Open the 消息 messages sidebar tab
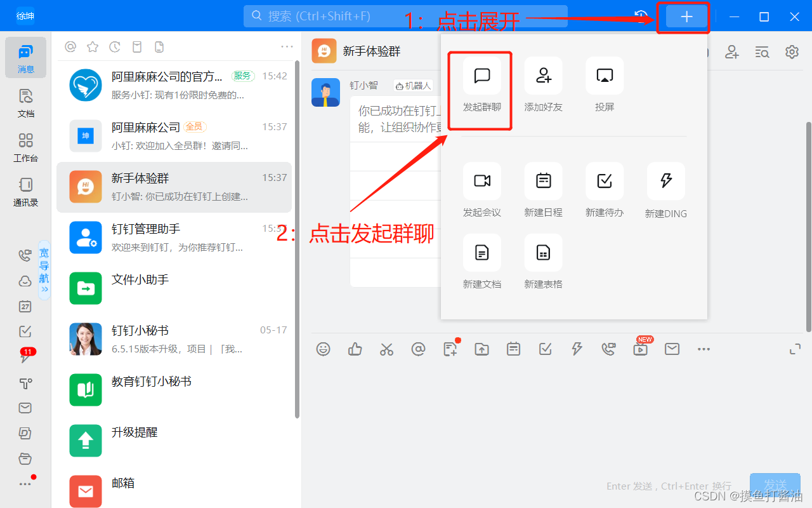 (25, 57)
